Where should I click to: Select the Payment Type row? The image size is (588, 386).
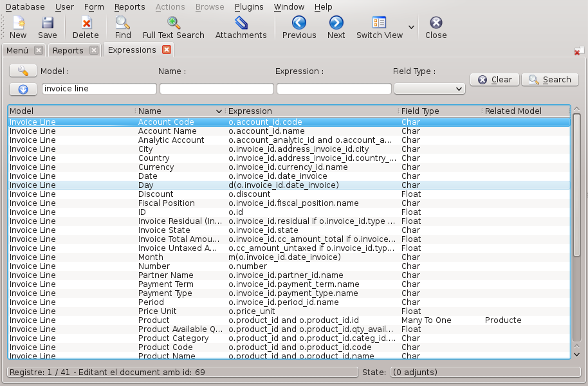pyautogui.click(x=289, y=293)
